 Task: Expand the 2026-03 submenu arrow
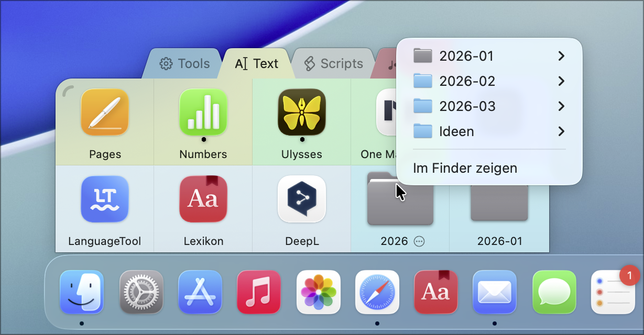pos(561,106)
